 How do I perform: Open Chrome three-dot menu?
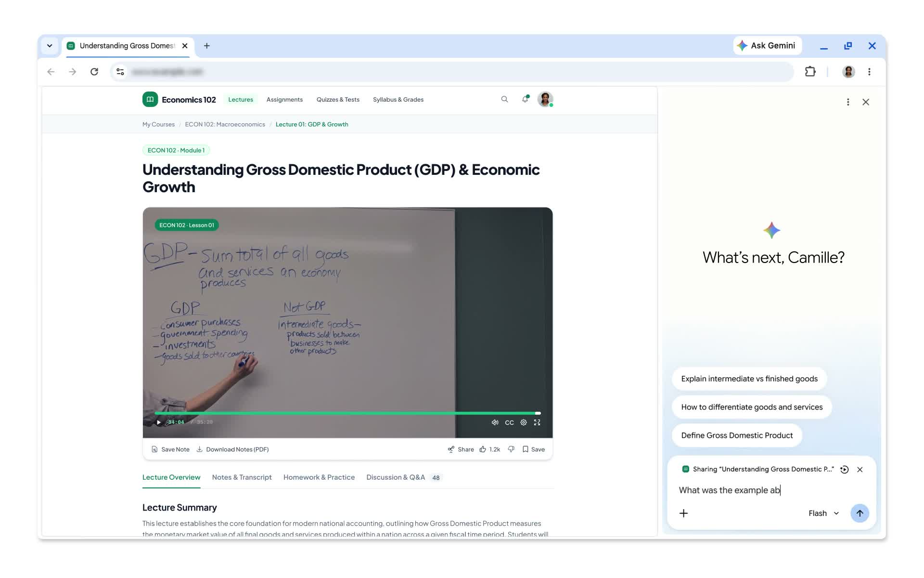[869, 72]
